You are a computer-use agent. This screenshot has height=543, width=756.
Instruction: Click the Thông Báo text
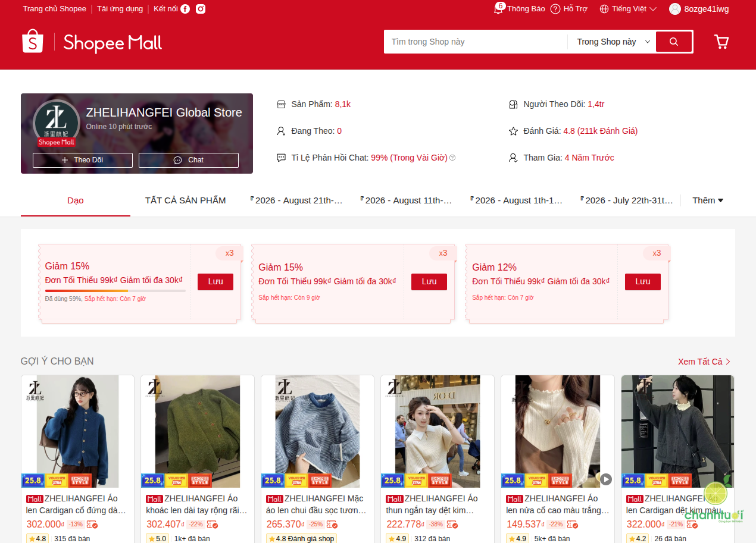click(526, 9)
